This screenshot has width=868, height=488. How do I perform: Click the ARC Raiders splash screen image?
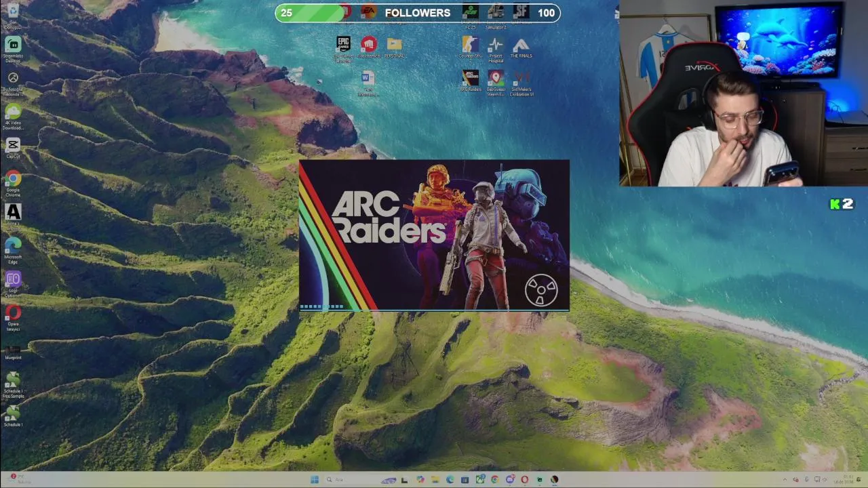[434, 235]
